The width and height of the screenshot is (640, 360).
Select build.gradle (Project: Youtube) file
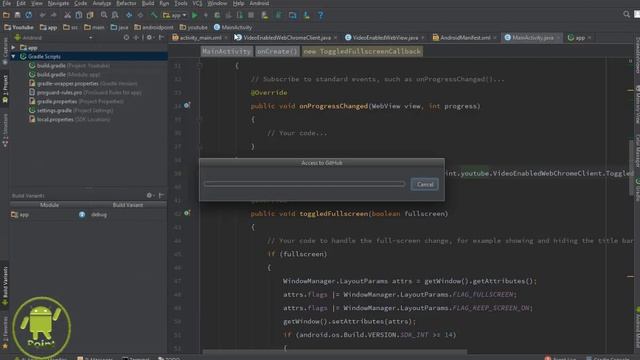pos(69,65)
